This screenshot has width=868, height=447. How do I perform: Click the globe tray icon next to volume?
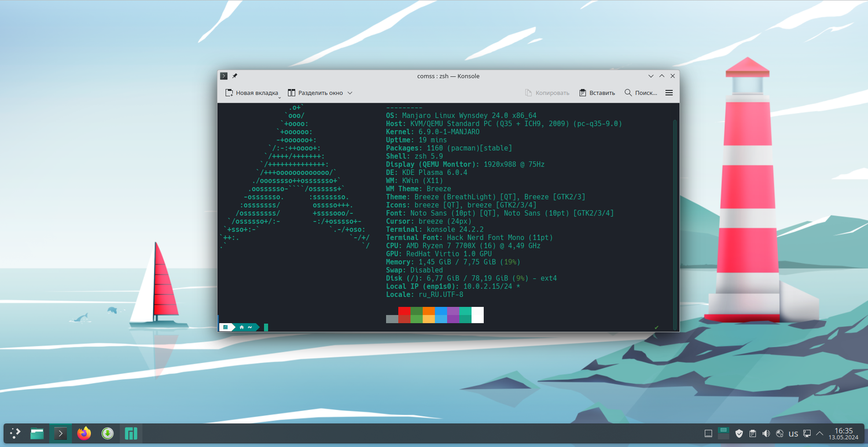coord(779,433)
